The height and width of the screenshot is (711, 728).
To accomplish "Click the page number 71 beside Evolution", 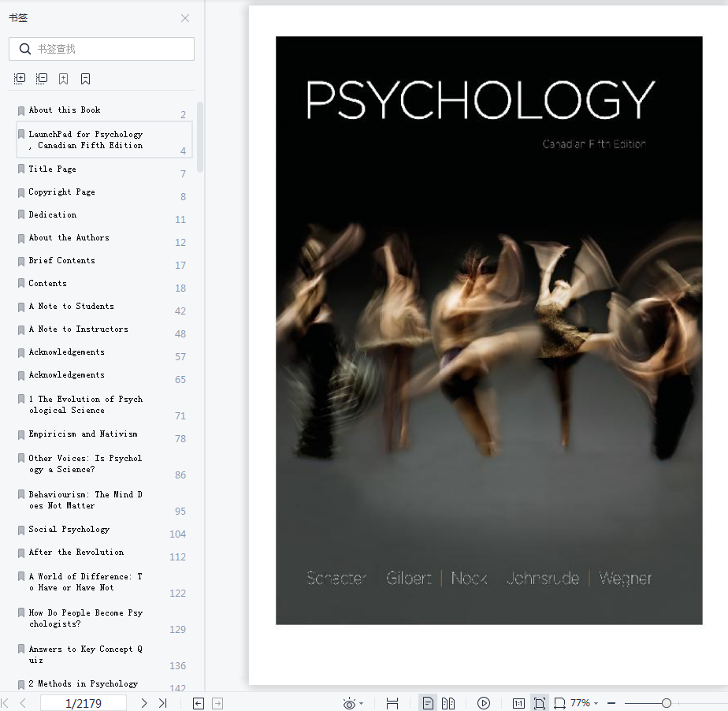I will coord(180,415).
